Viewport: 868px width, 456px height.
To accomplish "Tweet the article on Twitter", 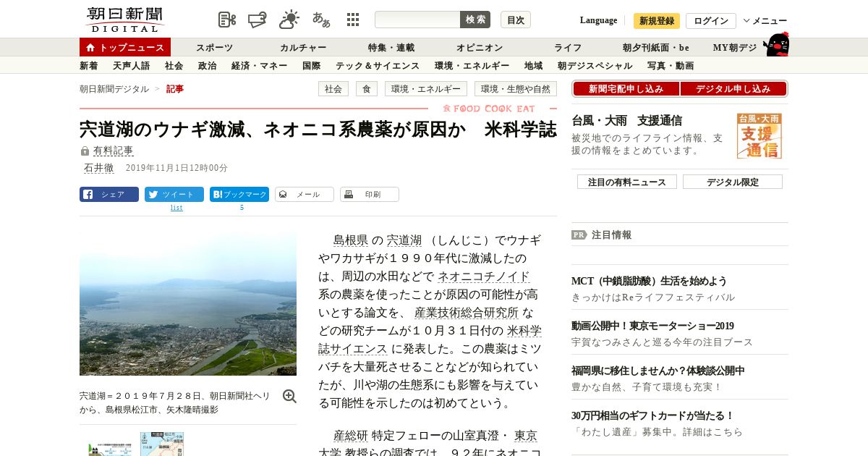I will [174, 195].
